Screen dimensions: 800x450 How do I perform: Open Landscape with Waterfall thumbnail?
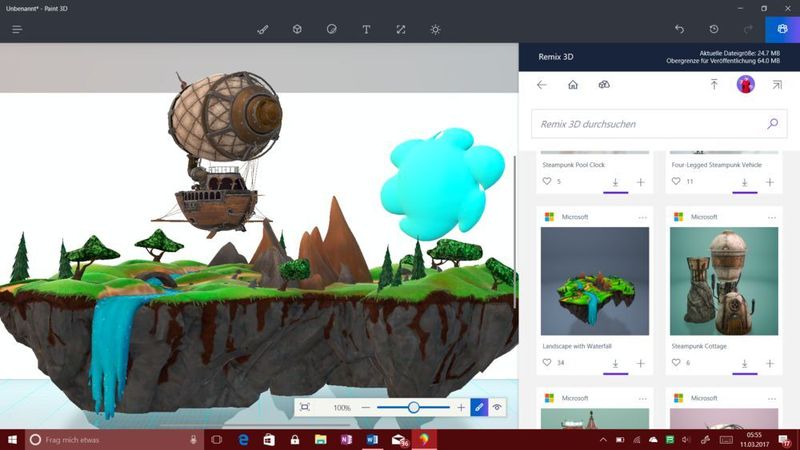595,281
